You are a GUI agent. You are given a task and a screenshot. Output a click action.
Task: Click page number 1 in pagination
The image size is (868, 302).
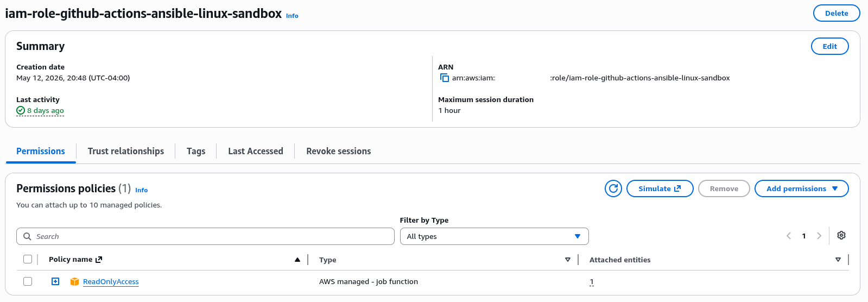pyautogui.click(x=804, y=236)
